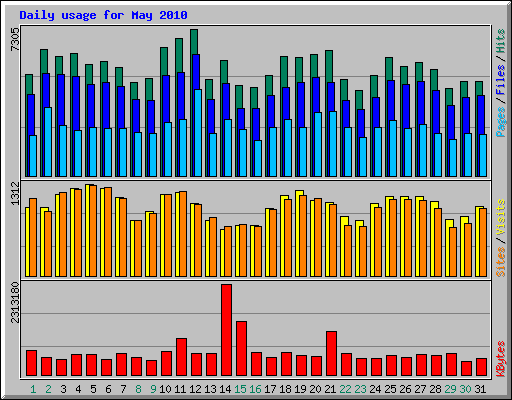Select day 30 on the date axis
Screen dimensions: 512x400
coord(465,389)
